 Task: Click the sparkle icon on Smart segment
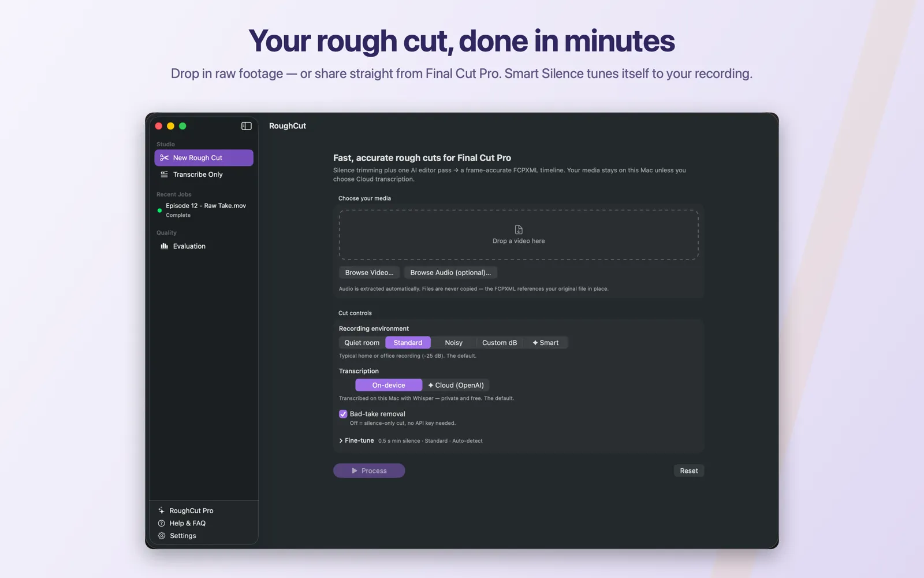[x=535, y=343]
